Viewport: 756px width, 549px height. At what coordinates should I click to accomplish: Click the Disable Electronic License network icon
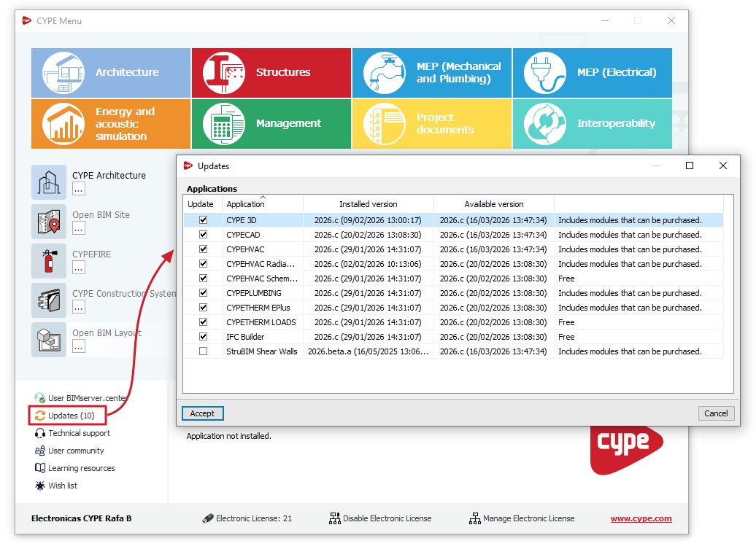coord(335,518)
